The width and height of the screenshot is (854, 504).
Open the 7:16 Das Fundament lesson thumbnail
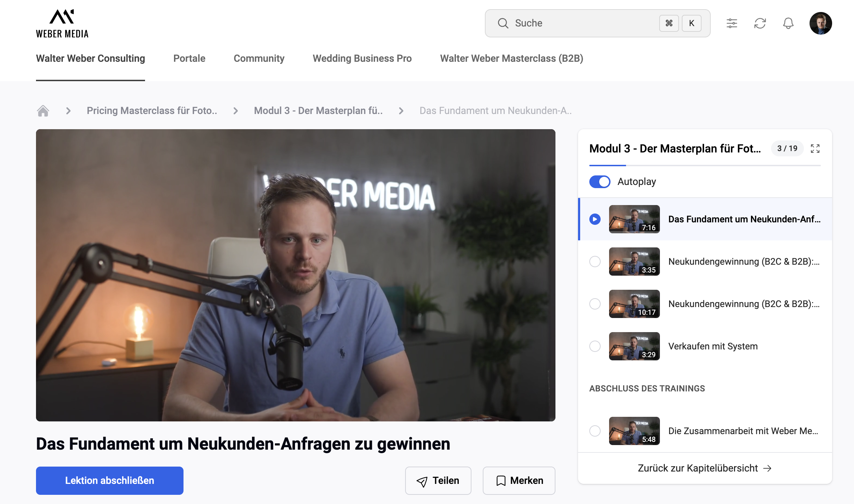point(635,219)
